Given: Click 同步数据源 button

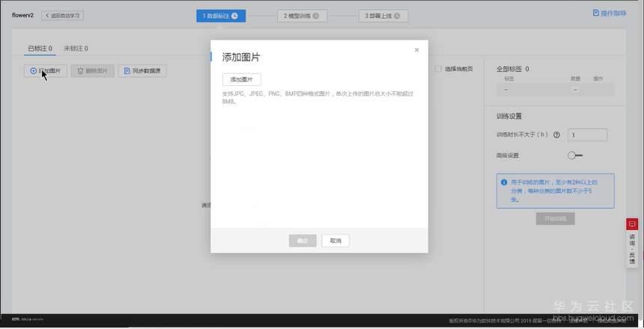Looking at the screenshot, I should coord(142,71).
